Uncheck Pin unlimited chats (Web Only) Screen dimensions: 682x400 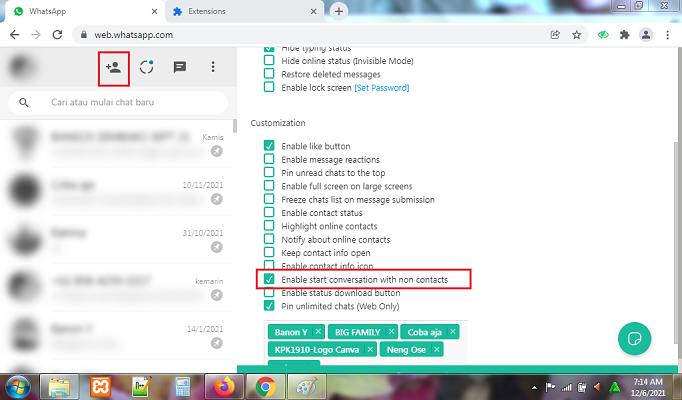pos(269,306)
